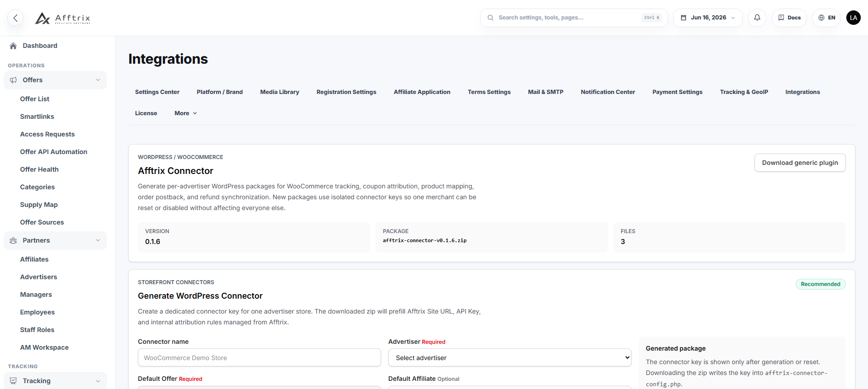Open Smartlinks in sidebar
The height and width of the screenshot is (389, 868).
pyautogui.click(x=37, y=117)
